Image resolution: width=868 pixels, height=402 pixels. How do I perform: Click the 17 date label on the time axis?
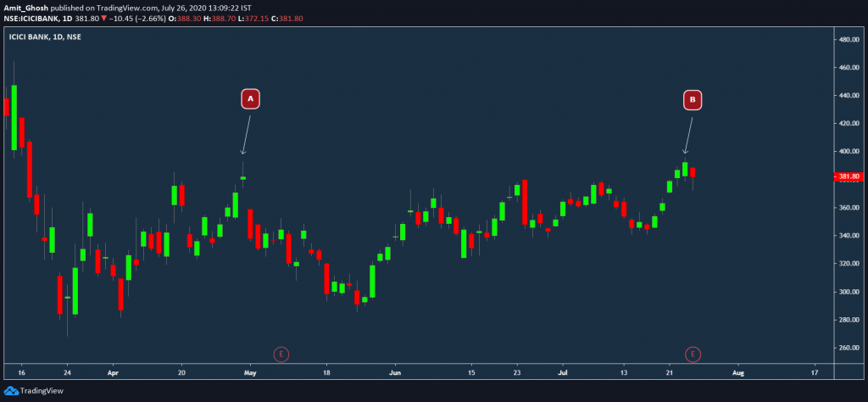tap(815, 373)
